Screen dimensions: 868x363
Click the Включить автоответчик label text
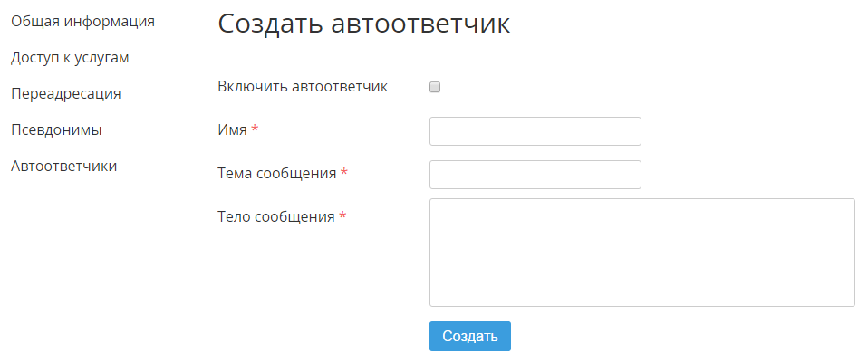pyautogui.click(x=303, y=87)
